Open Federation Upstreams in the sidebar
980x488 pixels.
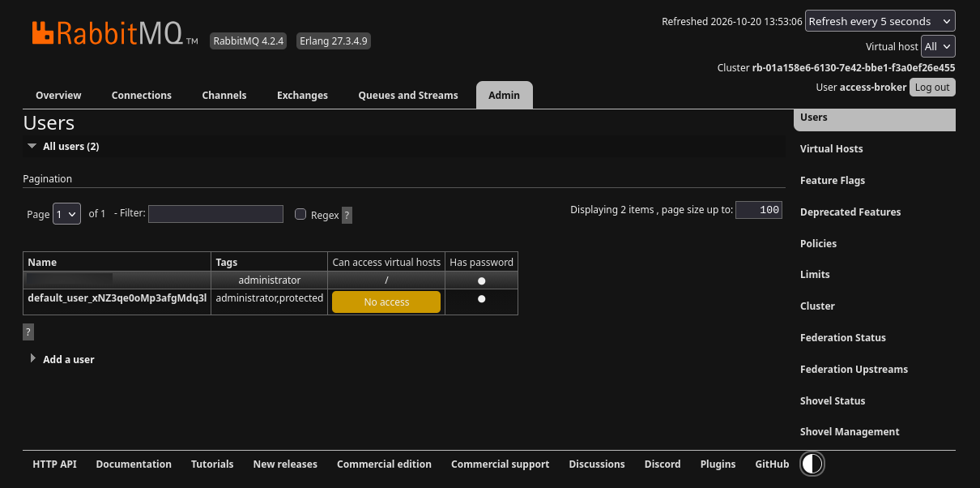854,369
